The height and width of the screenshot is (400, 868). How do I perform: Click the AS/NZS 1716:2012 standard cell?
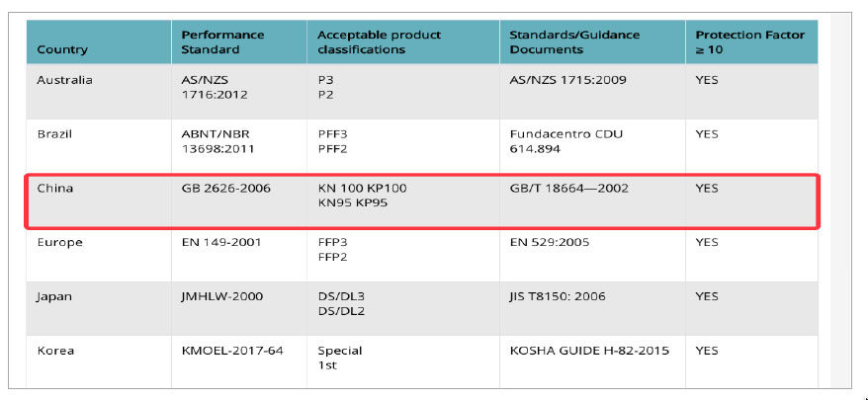214,87
